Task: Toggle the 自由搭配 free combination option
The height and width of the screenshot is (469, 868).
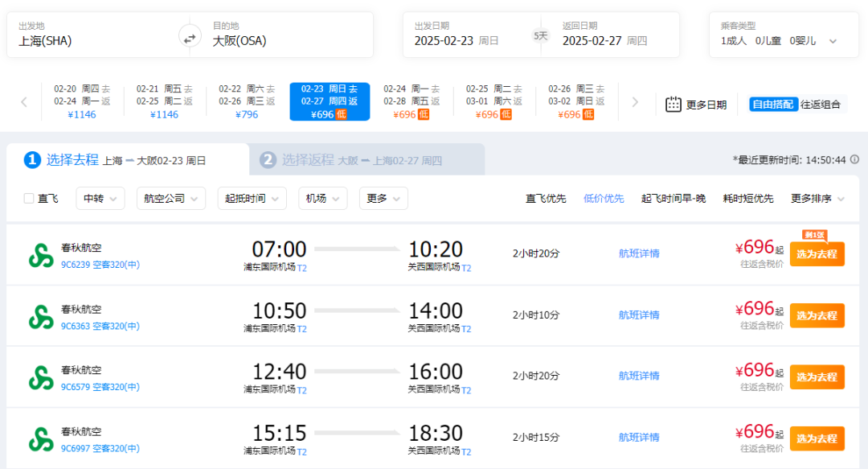Action: coord(772,104)
